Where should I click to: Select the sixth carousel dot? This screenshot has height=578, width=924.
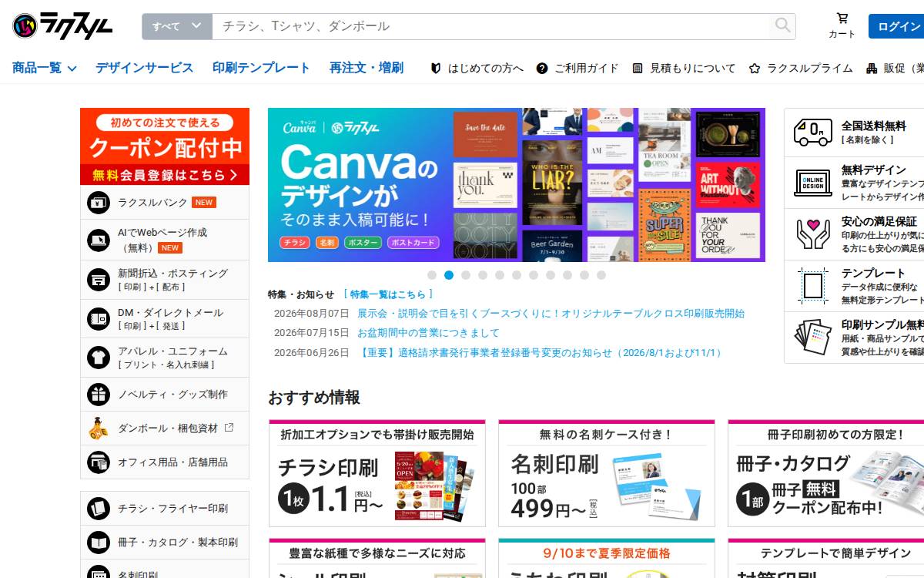coord(517,275)
